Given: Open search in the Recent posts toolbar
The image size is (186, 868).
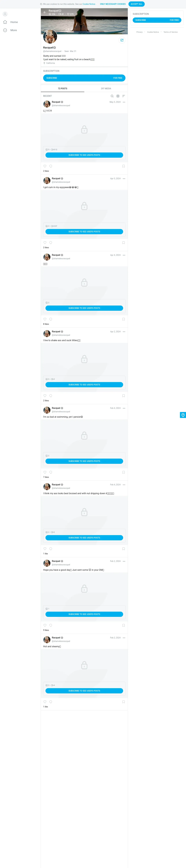Looking at the screenshot, I should point(112,96).
